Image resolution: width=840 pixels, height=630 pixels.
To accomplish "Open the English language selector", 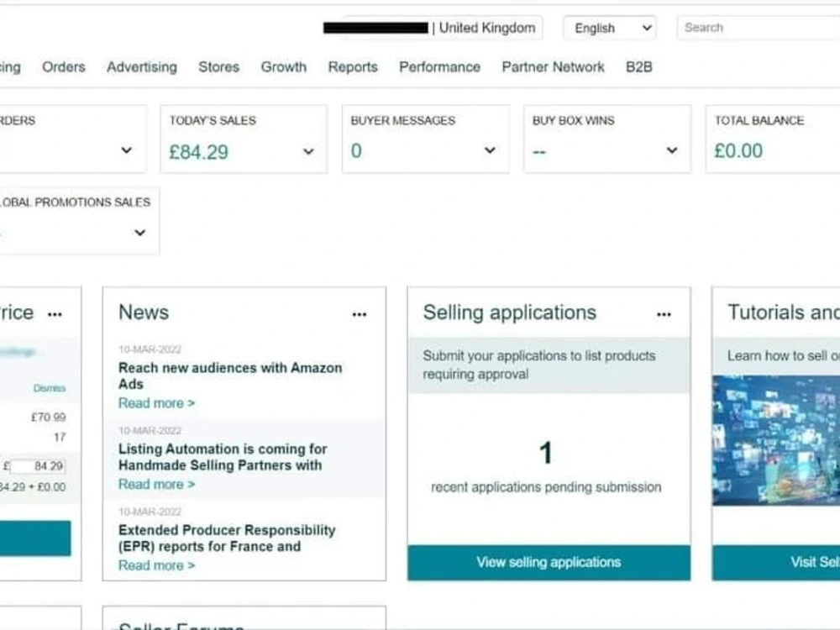I will pos(610,28).
